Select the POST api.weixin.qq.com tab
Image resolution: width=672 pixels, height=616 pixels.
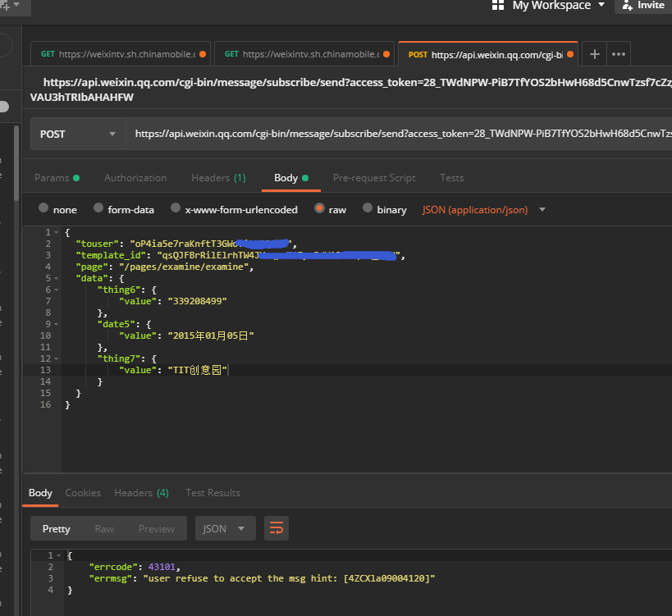coord(487,54)
